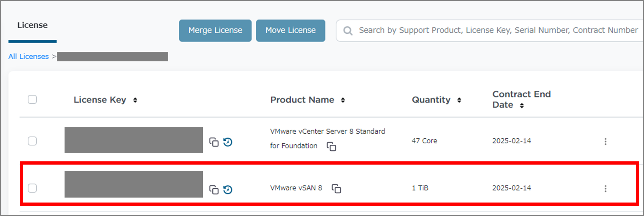Go back to All Licenses link
The image size is (644, 216).
[28, 56]
